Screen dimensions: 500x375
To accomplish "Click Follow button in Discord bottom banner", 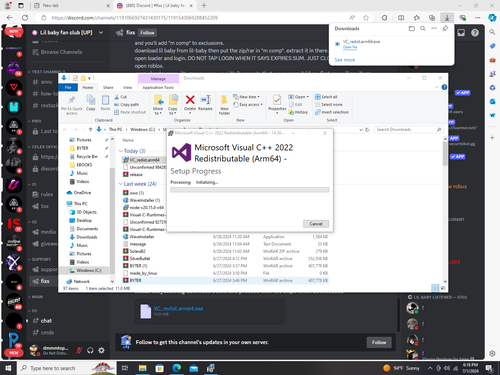I will [379, 342].
